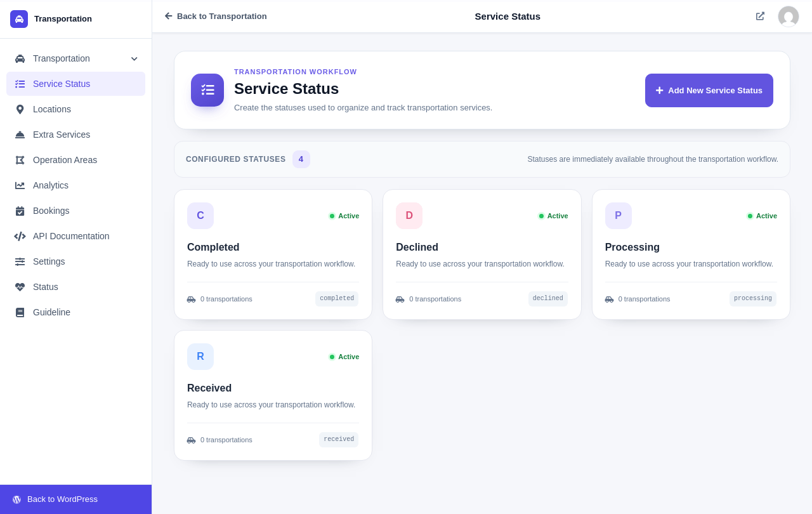Click Add New Service Status button
812x514 pixels.
click(x=709, y=90)
